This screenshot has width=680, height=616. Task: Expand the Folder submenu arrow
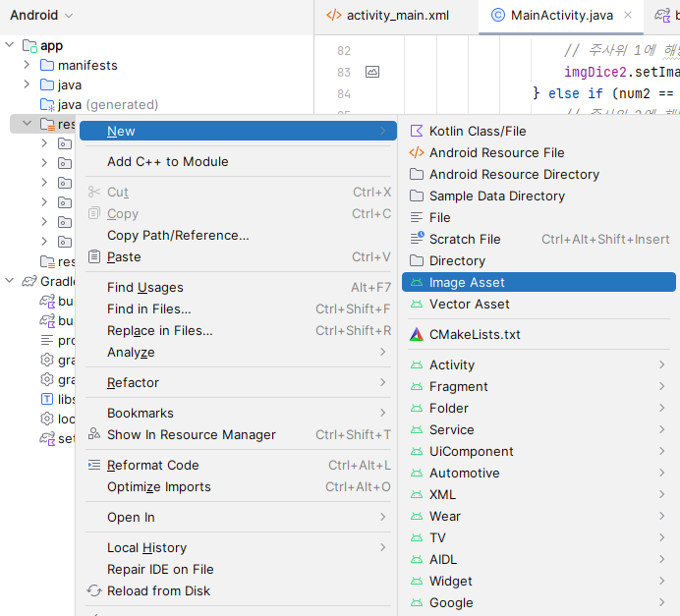coord(661,408)
